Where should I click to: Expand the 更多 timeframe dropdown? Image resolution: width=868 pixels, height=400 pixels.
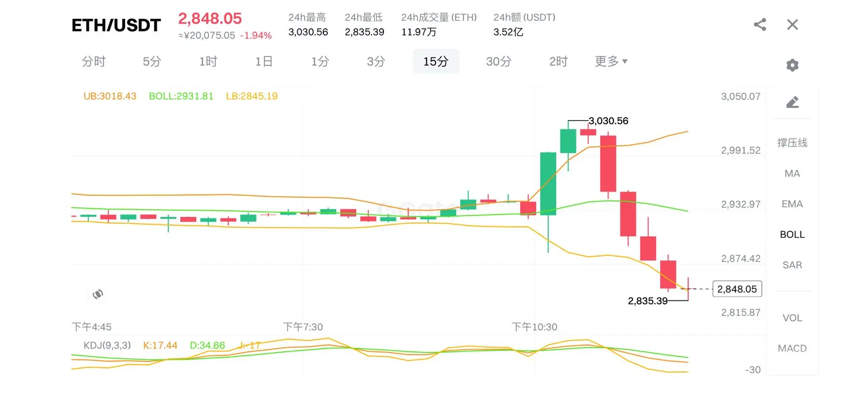(x=611, y=61)
